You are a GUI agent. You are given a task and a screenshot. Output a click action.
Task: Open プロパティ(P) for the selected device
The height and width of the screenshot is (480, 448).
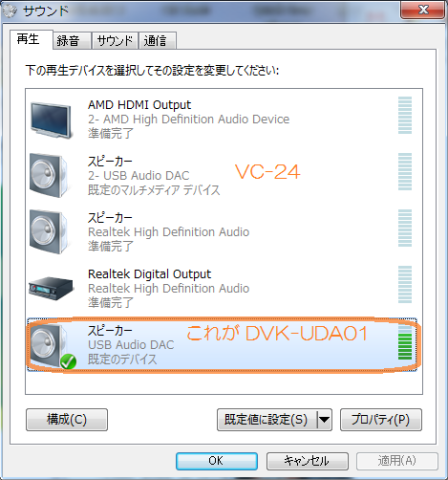(381, 420)
